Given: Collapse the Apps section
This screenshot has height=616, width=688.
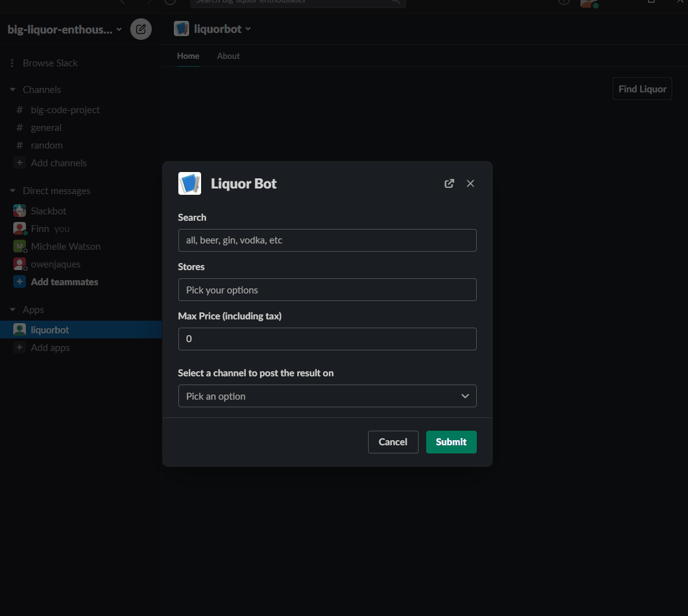Looking at the screenshot, I should [12, 310].
